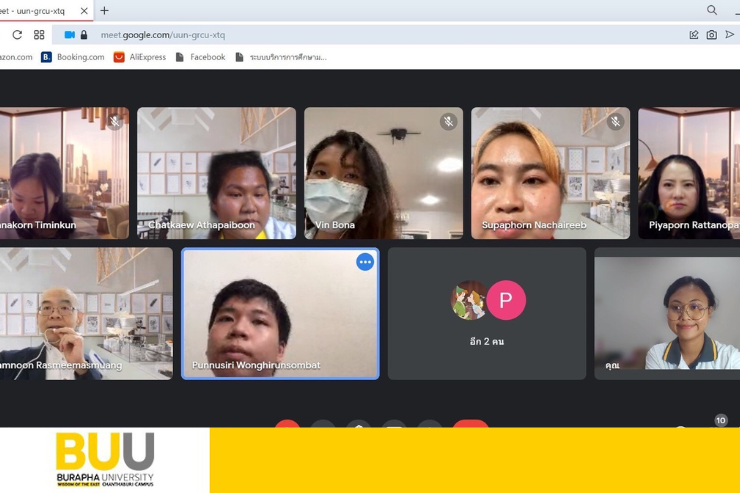This screenshot has width=740, height=493.
Task: Open the AliExpress bookmark
Action: [x=140, y=57]
